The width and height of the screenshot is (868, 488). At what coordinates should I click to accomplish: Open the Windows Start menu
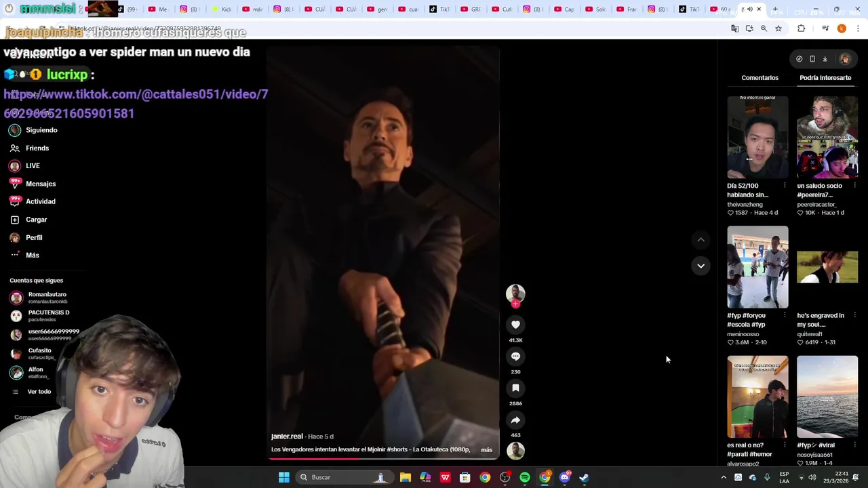click(284, 477)
